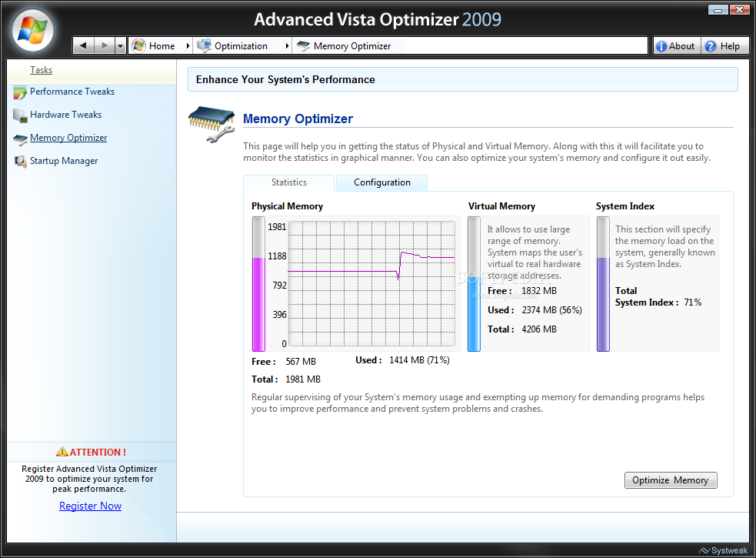
Task: Open the Help button
Action: [x=724, y=46]
